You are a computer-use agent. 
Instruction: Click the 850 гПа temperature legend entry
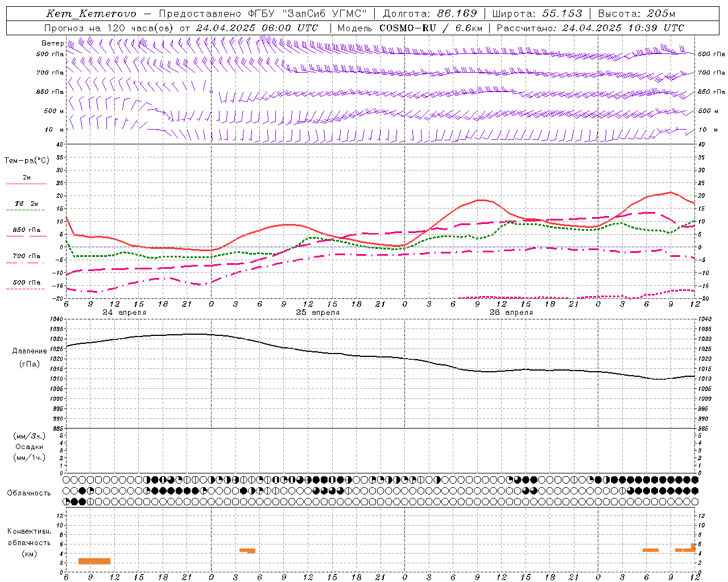pos(27,230)
